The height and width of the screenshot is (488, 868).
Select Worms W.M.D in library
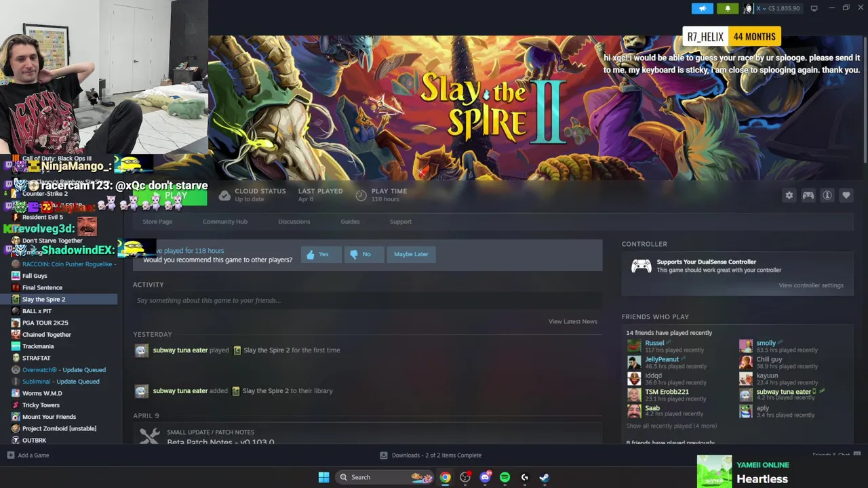42,393
